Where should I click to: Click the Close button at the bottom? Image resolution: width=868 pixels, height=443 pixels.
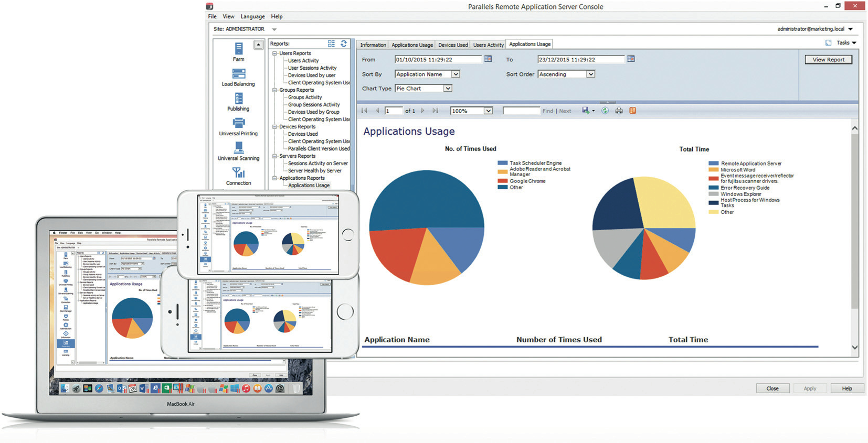coord(772,388)
